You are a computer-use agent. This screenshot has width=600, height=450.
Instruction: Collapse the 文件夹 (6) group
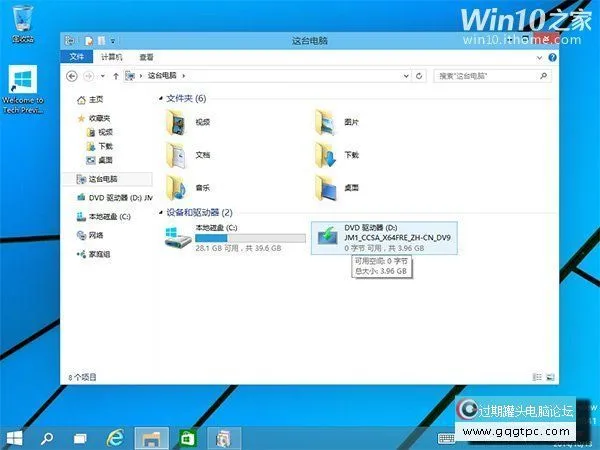[x=161, y=99]
